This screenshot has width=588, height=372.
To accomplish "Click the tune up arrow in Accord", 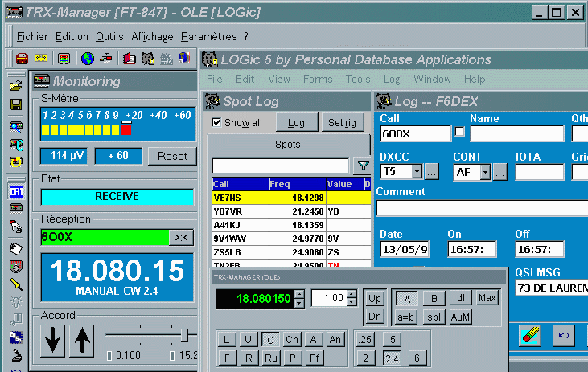I will tap(82, 341).
